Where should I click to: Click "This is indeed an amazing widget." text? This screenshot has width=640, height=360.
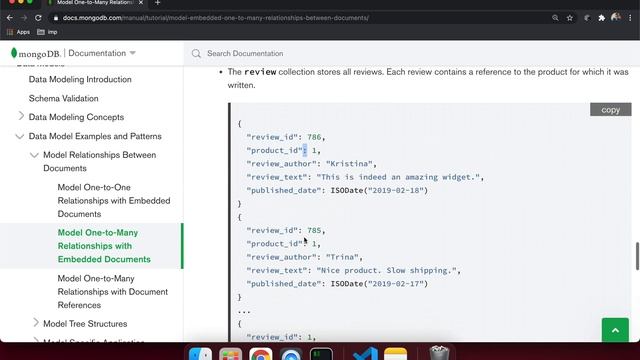coord(398,177)
